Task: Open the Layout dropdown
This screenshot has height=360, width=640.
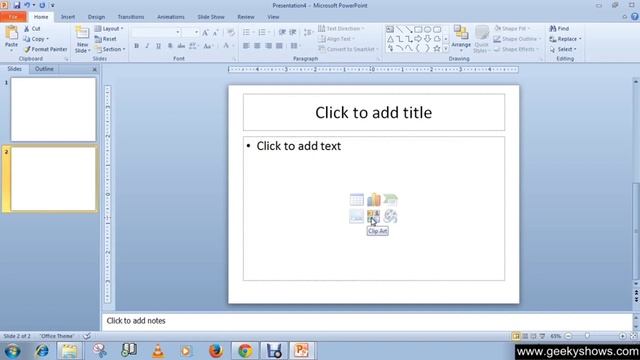Action: [x=109, y=29]
